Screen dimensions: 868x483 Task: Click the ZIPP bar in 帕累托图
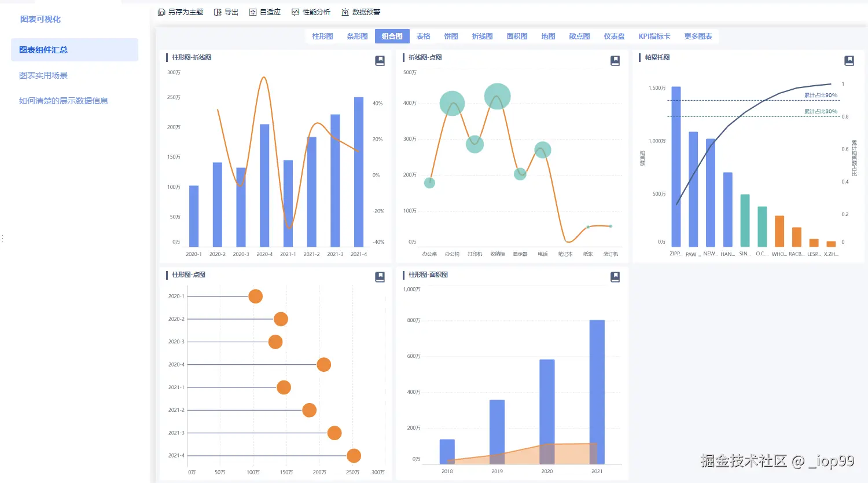676,167
